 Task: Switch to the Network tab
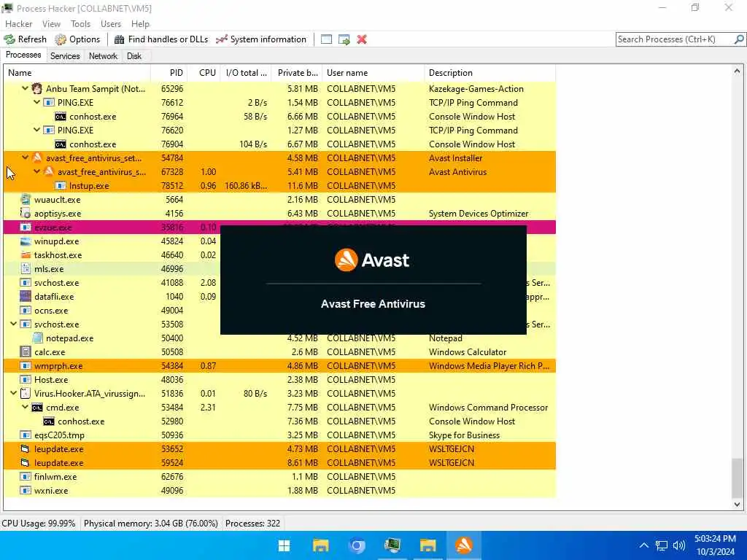[103, 56]
